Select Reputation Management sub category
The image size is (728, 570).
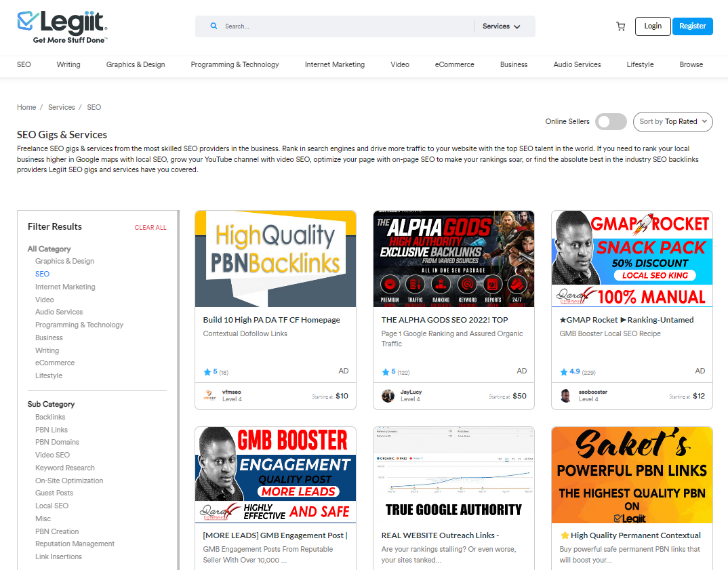coord(75,544)
